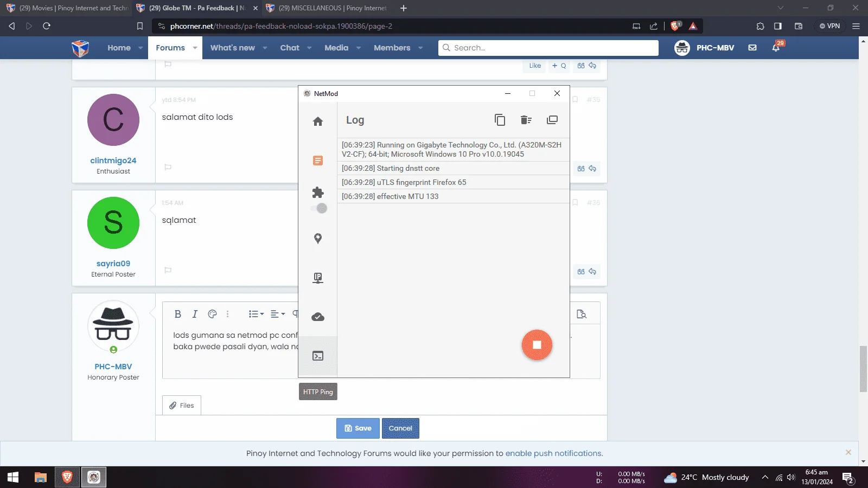This screenshot has height=488, width=868.
Task: Copy the NetMod log to clipboard
Action: pos(500,120)
